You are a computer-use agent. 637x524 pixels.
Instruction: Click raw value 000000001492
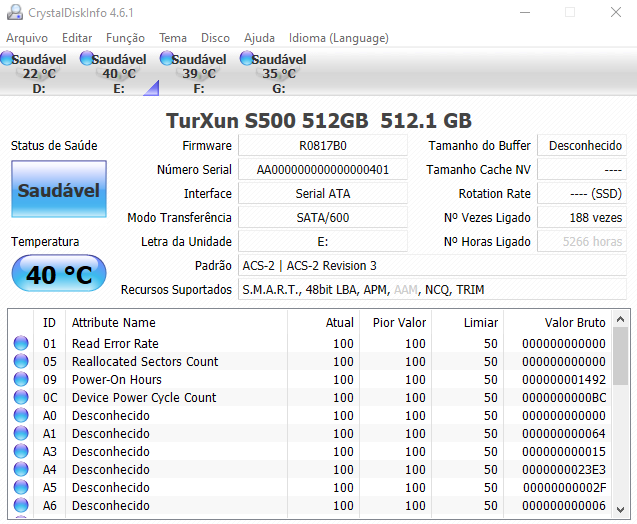coord(564,379)
